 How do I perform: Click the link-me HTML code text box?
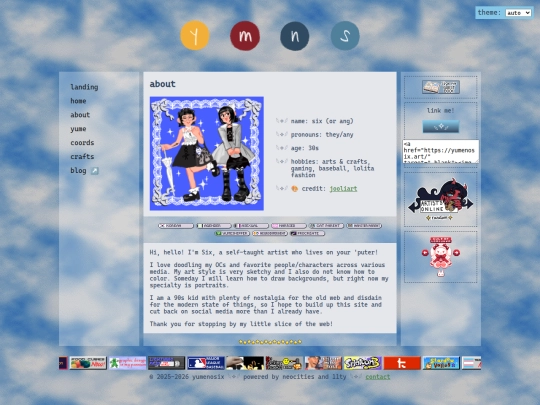[x=441, y=152]
